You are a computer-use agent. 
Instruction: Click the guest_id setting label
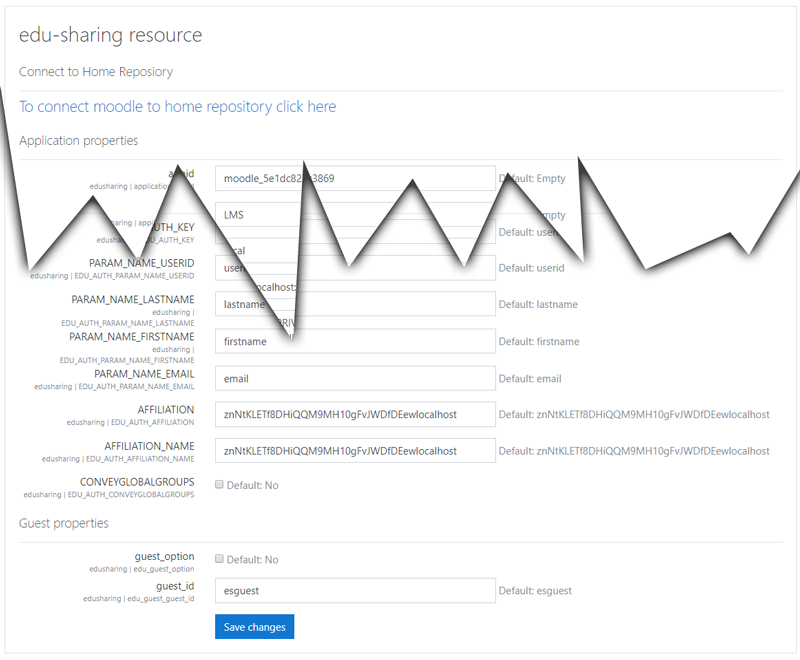click(x=175, y=586)
